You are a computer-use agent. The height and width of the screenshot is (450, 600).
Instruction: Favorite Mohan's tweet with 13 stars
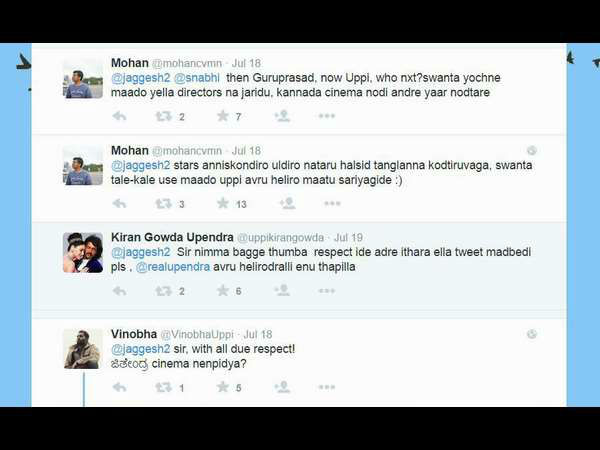[x=223, y=203]
